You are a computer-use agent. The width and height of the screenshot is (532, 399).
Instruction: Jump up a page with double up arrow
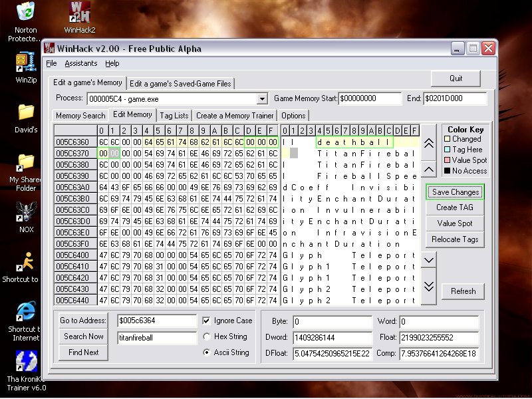coord(428,143)
